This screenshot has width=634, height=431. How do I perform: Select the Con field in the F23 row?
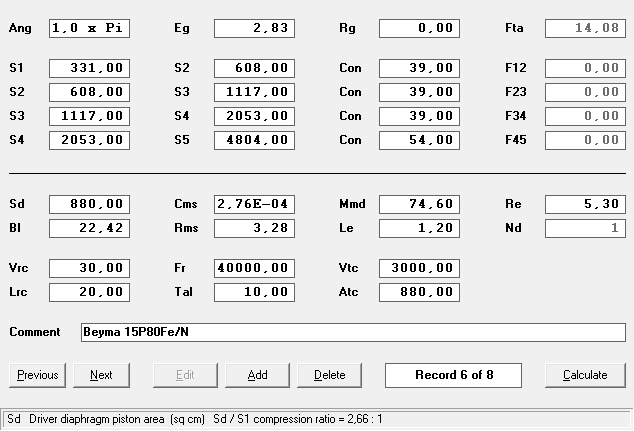[x=419, y=92]
